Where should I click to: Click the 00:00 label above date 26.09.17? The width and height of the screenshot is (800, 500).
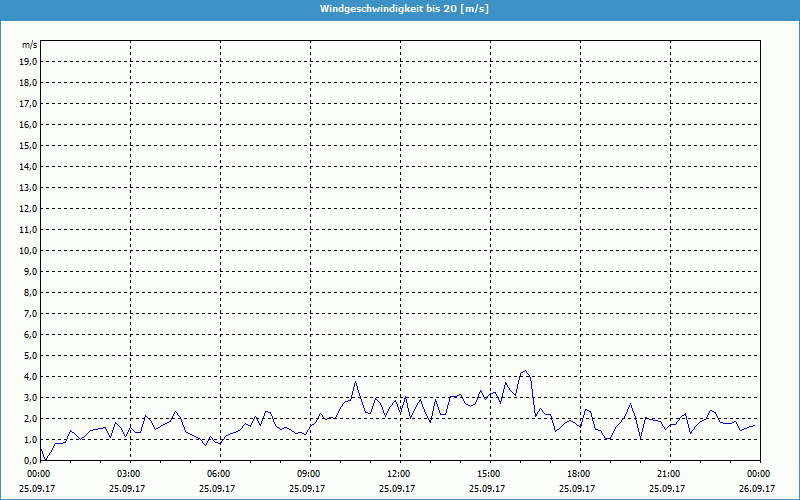tap(758, 473)
